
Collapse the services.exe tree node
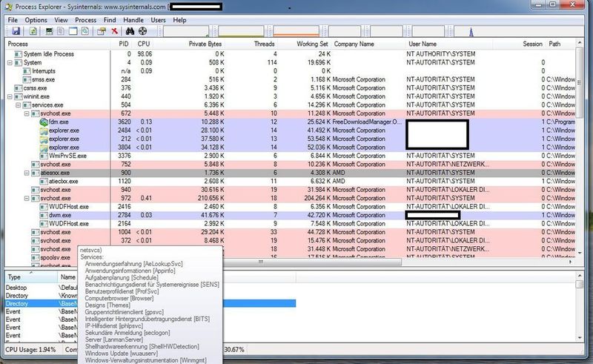tap(18, 105)
